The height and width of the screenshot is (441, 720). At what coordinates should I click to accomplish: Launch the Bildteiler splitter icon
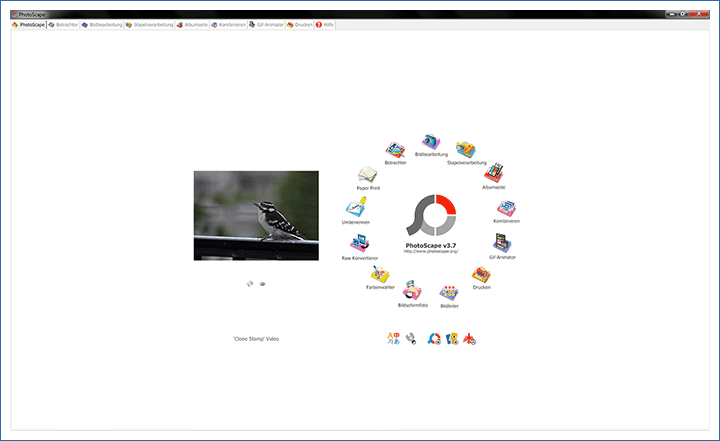click(449, 293)
